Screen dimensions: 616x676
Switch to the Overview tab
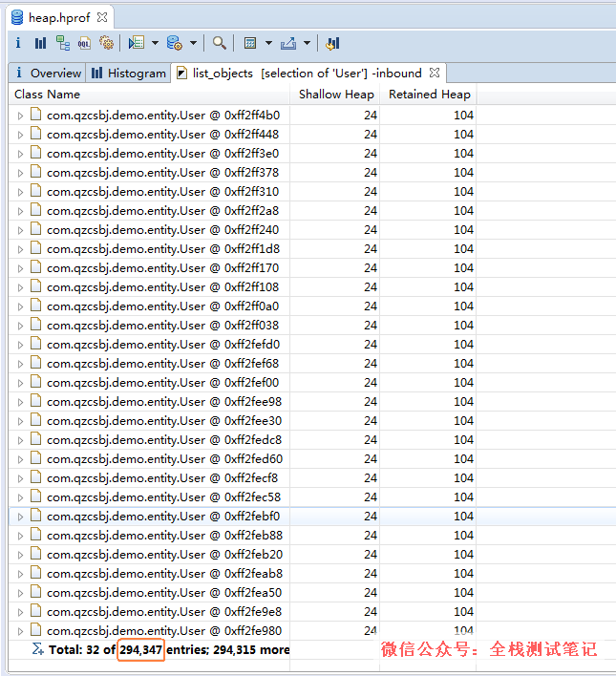pos(48,74)
